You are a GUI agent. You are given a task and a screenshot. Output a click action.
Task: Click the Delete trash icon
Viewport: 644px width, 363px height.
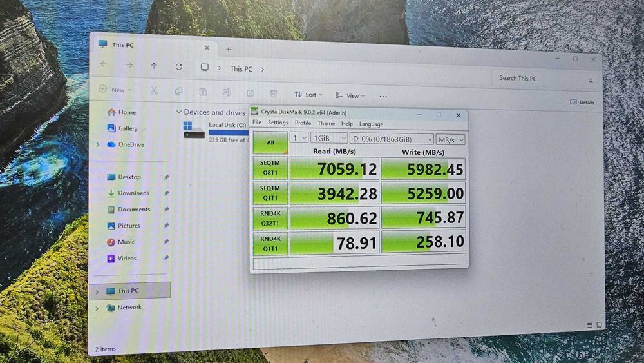pos(274,93)
